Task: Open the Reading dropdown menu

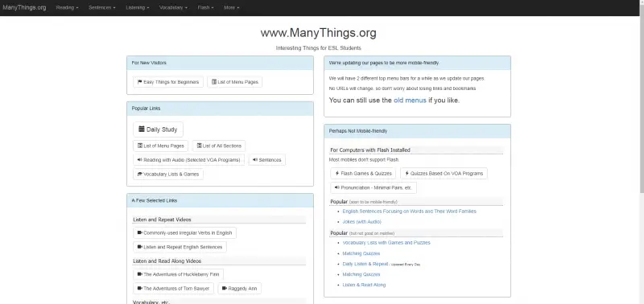Action: click(67, 8)
